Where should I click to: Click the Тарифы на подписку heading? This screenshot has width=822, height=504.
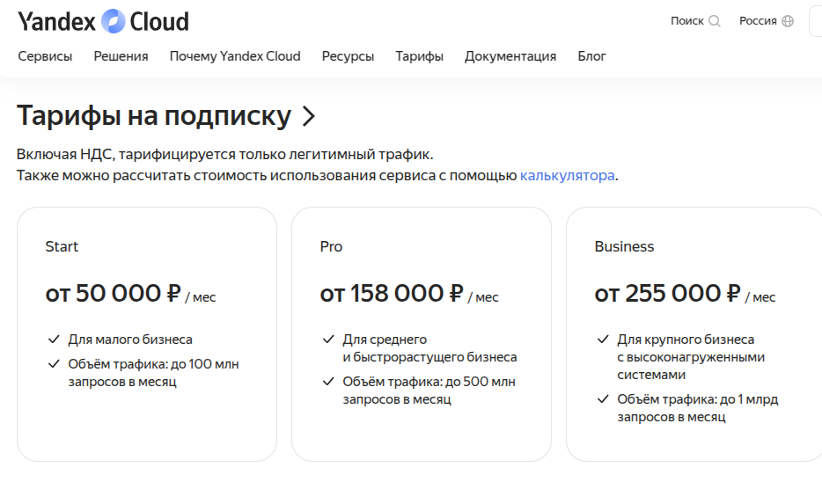pos(154,116)
